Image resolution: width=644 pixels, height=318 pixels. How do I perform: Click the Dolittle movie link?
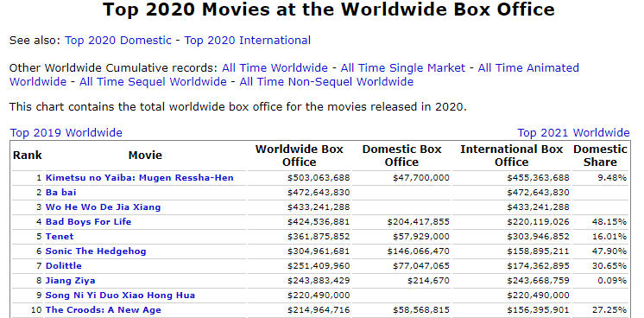63,266
